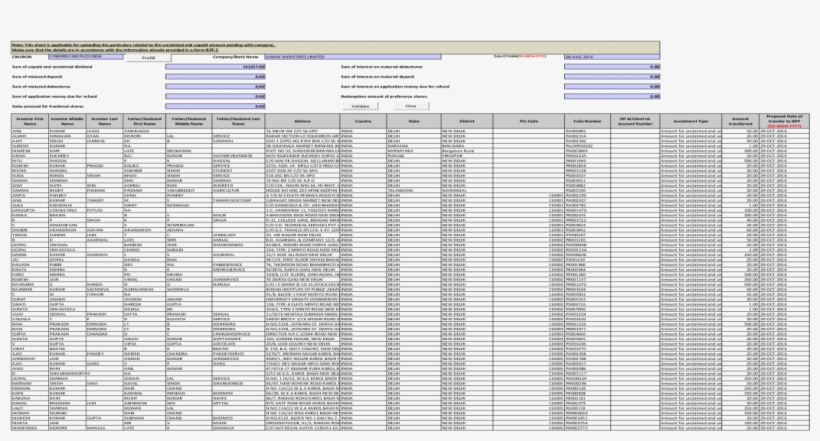Click the Prefill button
The width and height of the screenshot is (820, 441).
149,58
